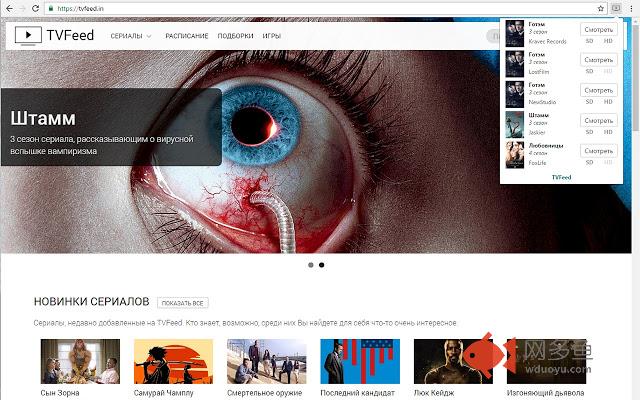This screenshot has height=400, width=640.
Task: Click the Готэм LostFilm poster thumbnail
Action: point(515,64)
